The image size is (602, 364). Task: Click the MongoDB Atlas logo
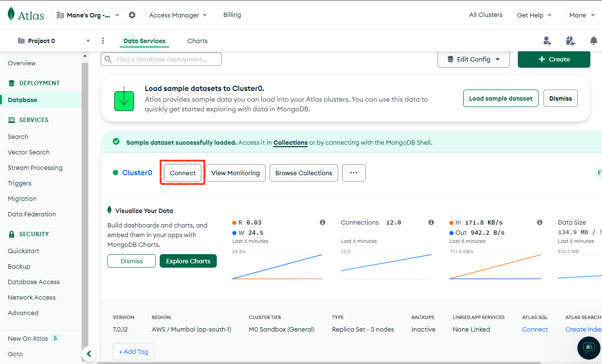[x=26, y=15]
